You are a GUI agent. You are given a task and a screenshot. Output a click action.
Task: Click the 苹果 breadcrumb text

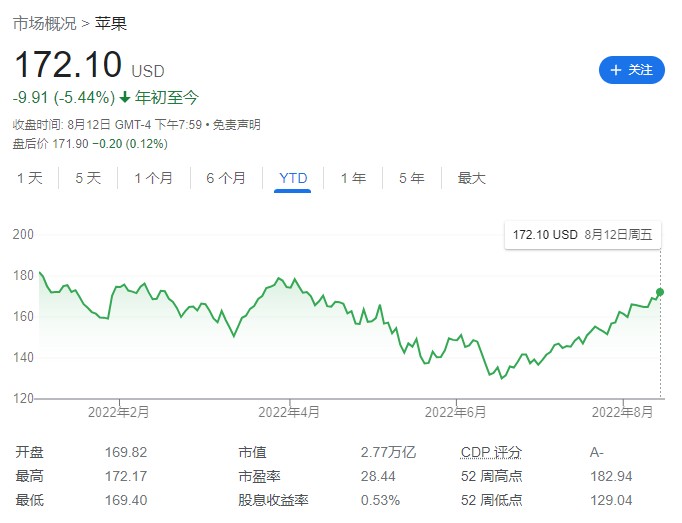pos(110,23)
